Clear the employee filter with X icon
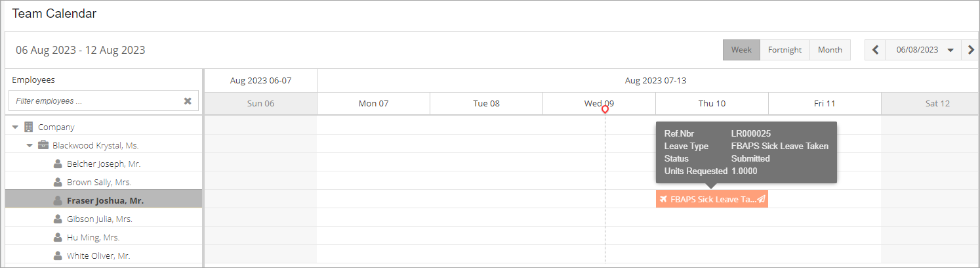This screenshot has height=268, width=980. (x=188, y=101)
